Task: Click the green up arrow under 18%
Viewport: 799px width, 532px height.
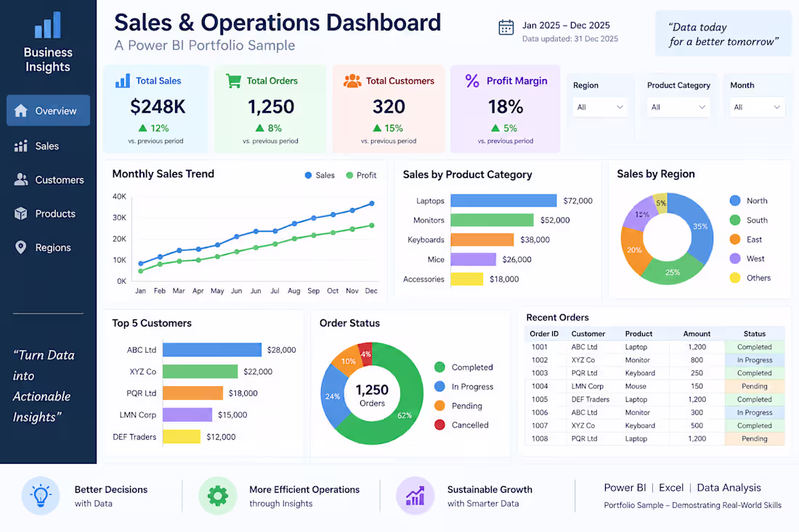Action: pyautogui.click(x=495, y=128)
